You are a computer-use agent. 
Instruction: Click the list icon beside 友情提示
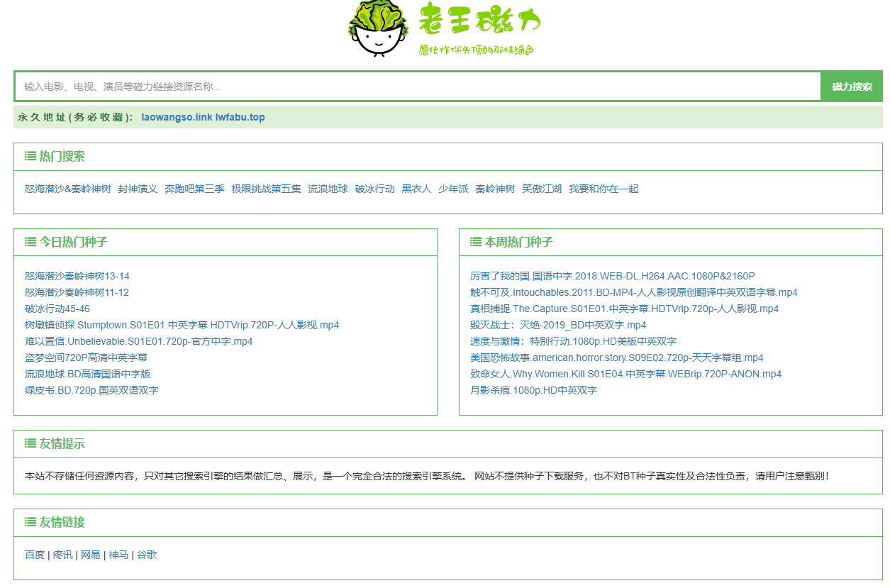tap(29, 443)
